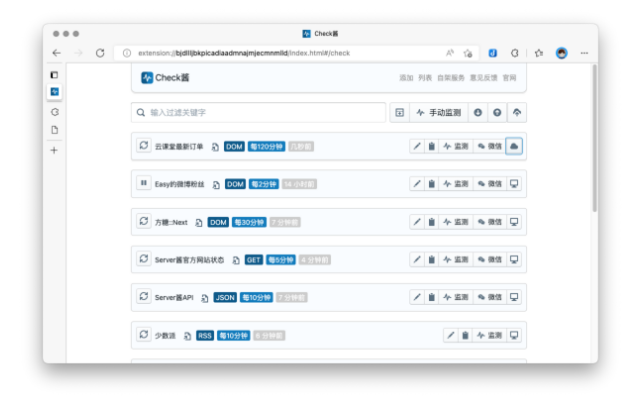The image size is (640, 400).
Task: Run 监测 for 方糖::Next
Action: (456, 222)
